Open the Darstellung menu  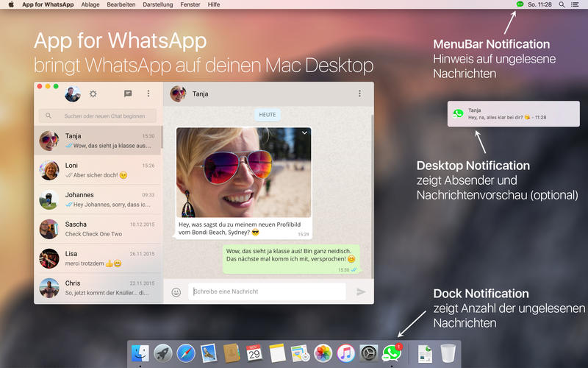click(x=158, y=4)
